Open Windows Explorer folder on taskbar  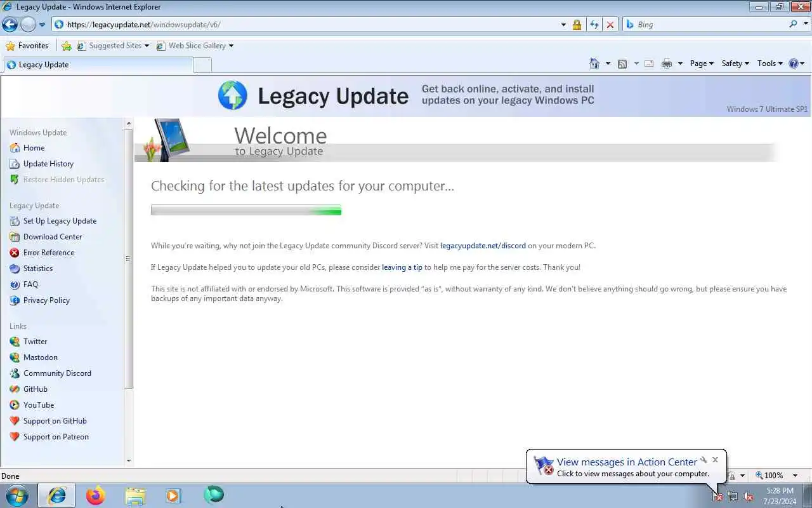click(134, 495)
